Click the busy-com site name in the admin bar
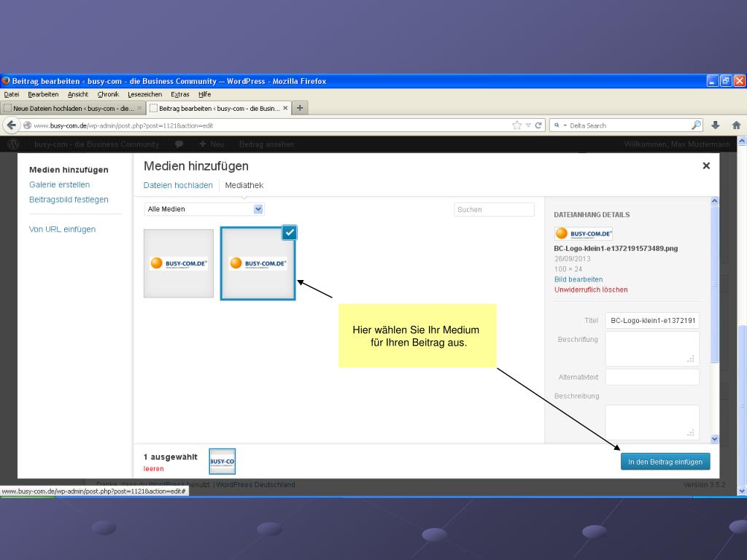The height and width of the screenshot is (560, 747). 97,144
